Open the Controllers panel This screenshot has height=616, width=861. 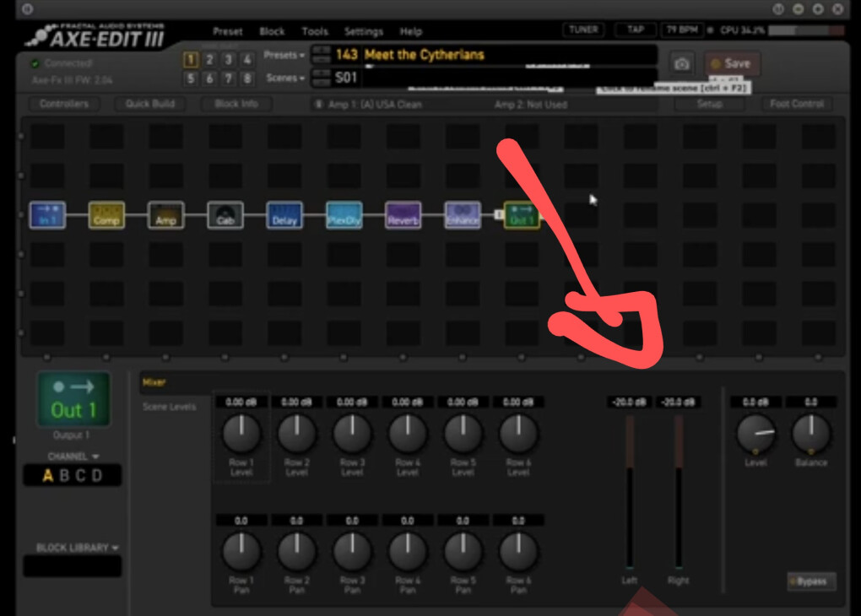[x=63, y=104]
